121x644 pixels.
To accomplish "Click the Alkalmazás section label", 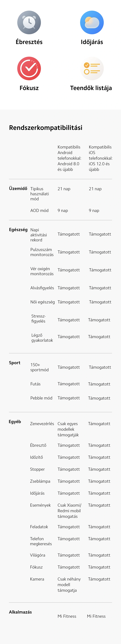I will click(x=20, y=612).
